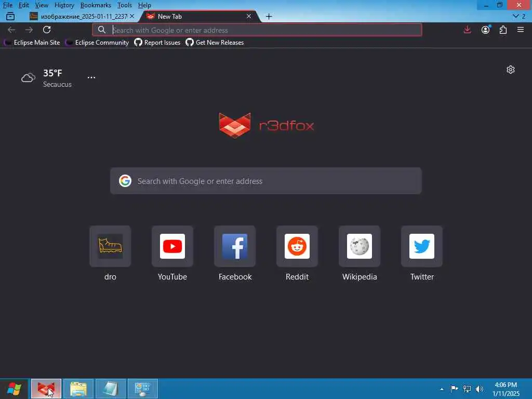Viewport: 532px width, 399px height.
Task: Open Eclipse Main Site bookmark
Action: point(32,43)
